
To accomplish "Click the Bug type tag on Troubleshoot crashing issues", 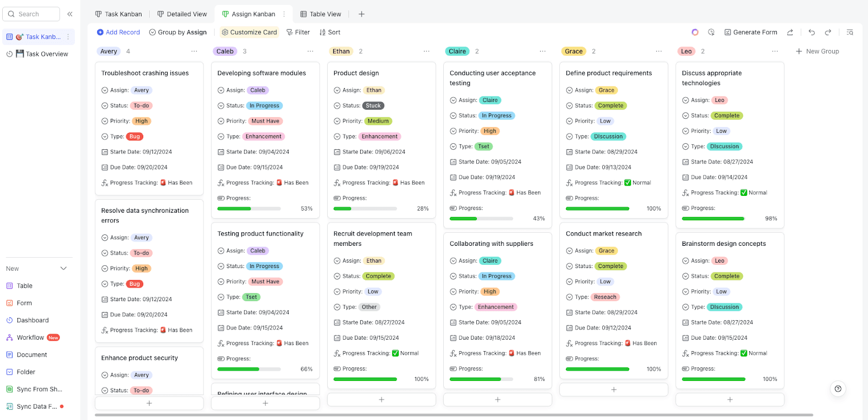I will [x=135, y=137].
